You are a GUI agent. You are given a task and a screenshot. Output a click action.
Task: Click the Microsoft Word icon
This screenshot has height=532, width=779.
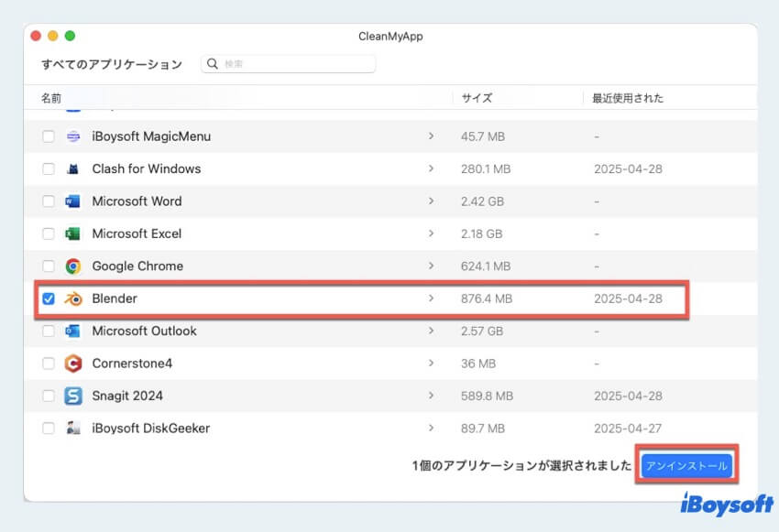point(73,201)
